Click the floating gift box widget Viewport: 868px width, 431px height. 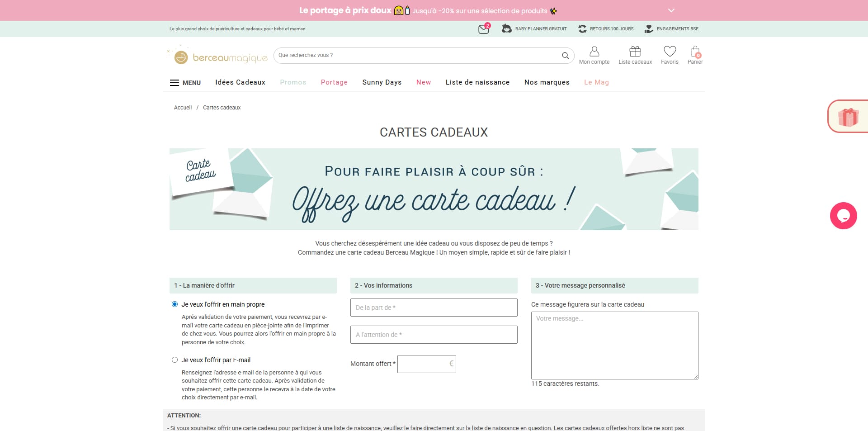coord(848,116)
